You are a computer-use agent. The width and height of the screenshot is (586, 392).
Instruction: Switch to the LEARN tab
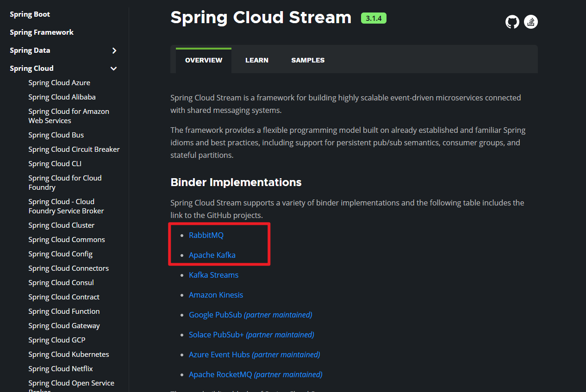point(257,60)
